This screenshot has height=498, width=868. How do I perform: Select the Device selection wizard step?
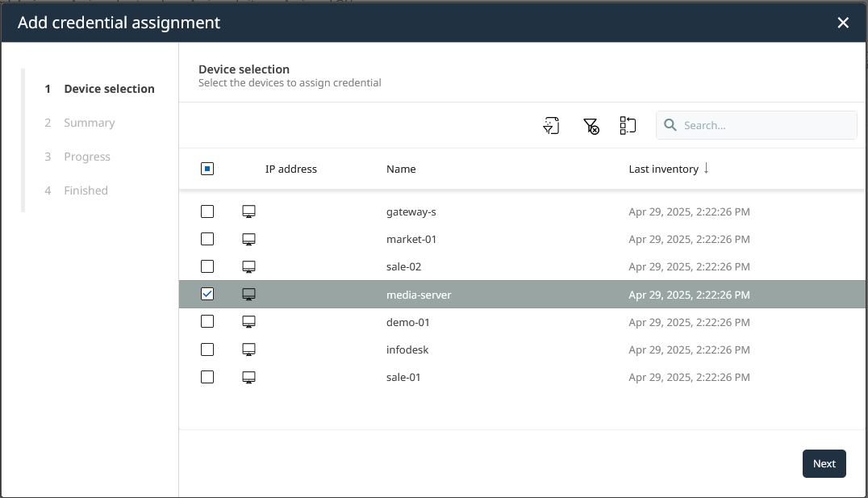109,89
